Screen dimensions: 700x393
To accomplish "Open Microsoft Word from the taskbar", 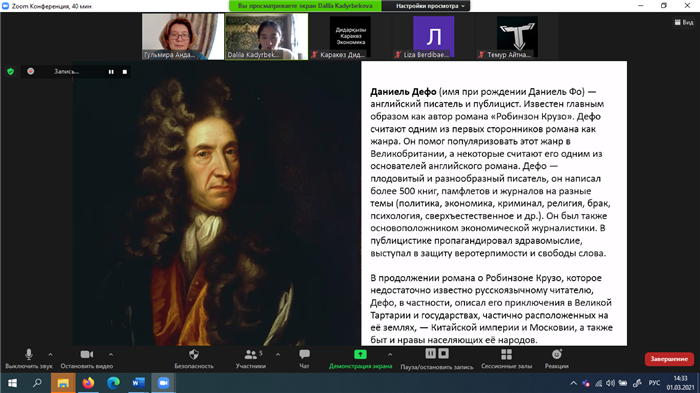I will pos(138,383).
